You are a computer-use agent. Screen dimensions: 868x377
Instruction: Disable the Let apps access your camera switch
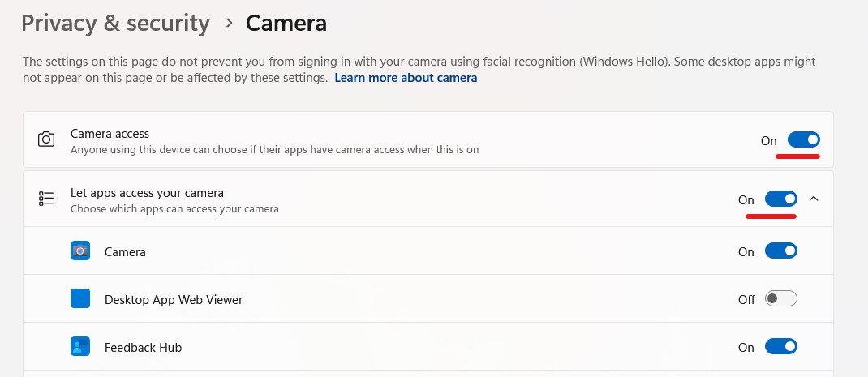780,199
